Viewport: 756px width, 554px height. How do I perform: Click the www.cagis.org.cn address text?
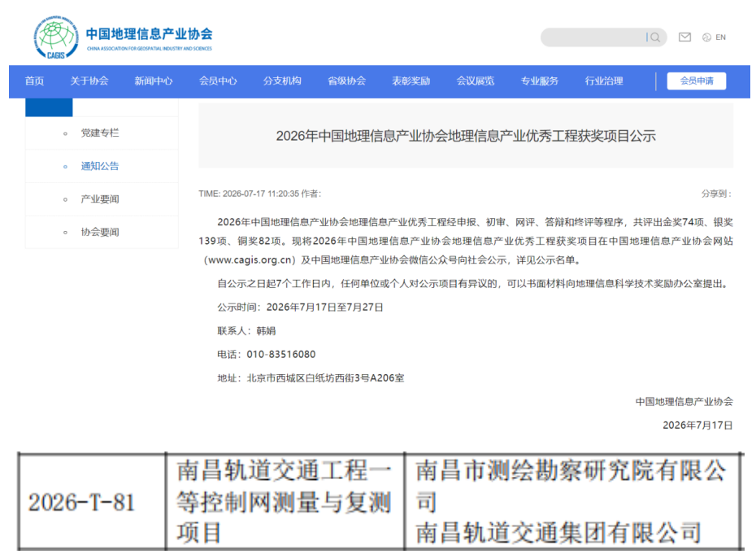click(x=250, y=260)
